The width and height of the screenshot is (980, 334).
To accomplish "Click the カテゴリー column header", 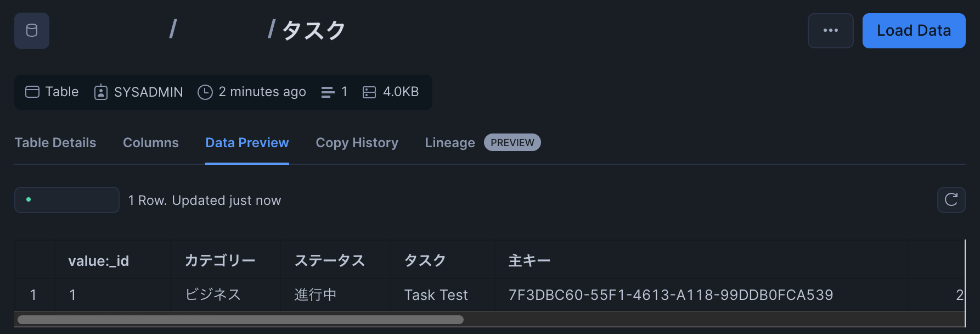I will [220, 260].
